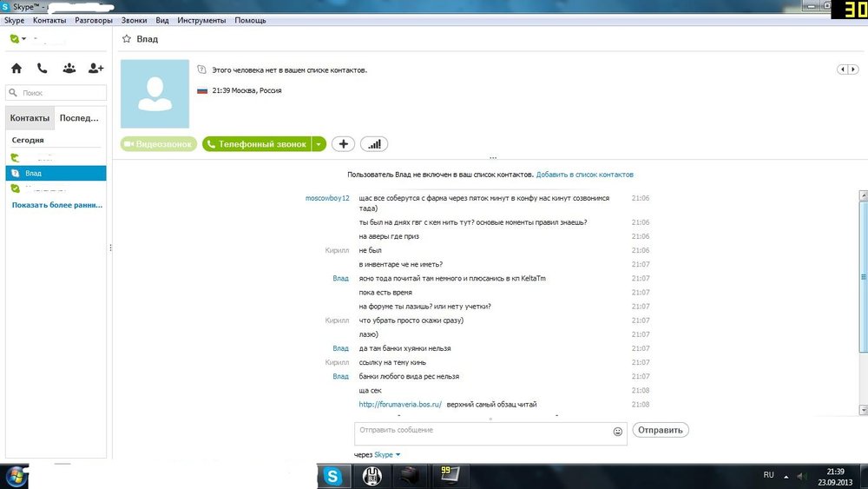Open the forumaveria.bos.ru link
868x489 pixels.
[x=400, y=404]
